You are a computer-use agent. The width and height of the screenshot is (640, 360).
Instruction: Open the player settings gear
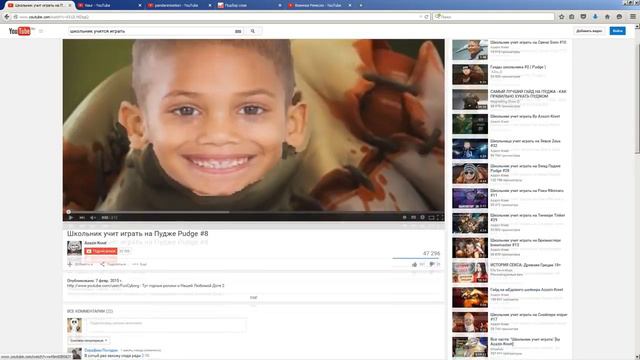[422, 218]
